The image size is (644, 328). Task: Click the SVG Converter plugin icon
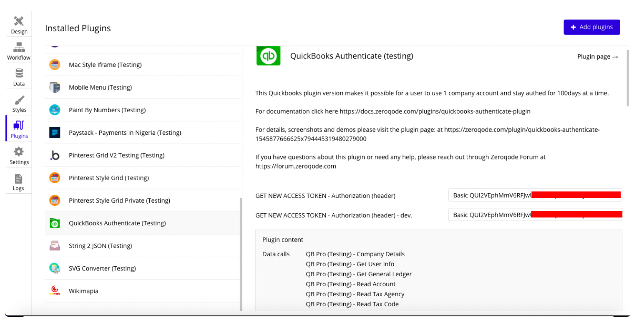click(x=55, y=268)
